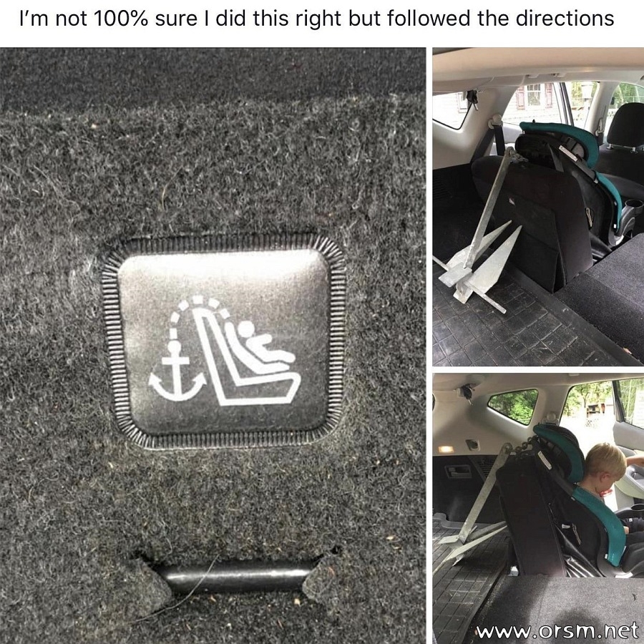Select the top-right car trunk photo
Viewport: 644px width, 644px height.
coord(538,207)
